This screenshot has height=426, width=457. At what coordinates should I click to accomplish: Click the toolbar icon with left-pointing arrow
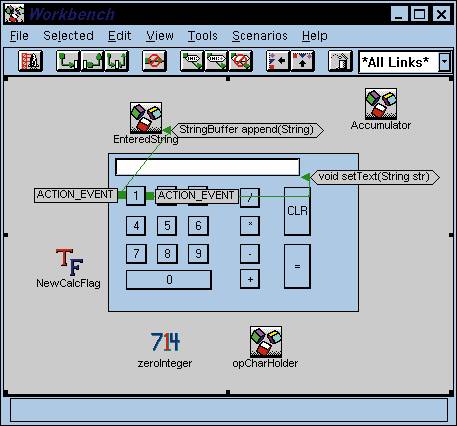[278, 61]
